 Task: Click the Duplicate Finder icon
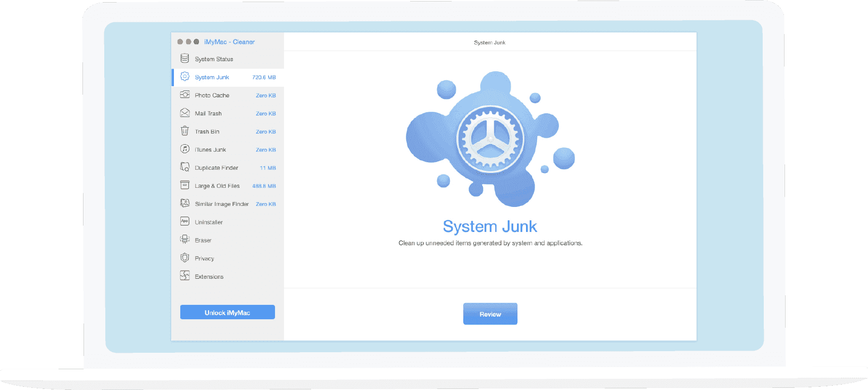pyautogui.click(x=185, y=167)
